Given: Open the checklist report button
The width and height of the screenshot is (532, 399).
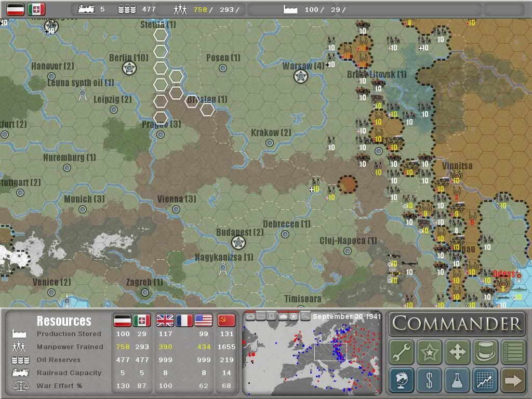Looking at the screenshot, I should pyautogui.click(x=513, y=352).
